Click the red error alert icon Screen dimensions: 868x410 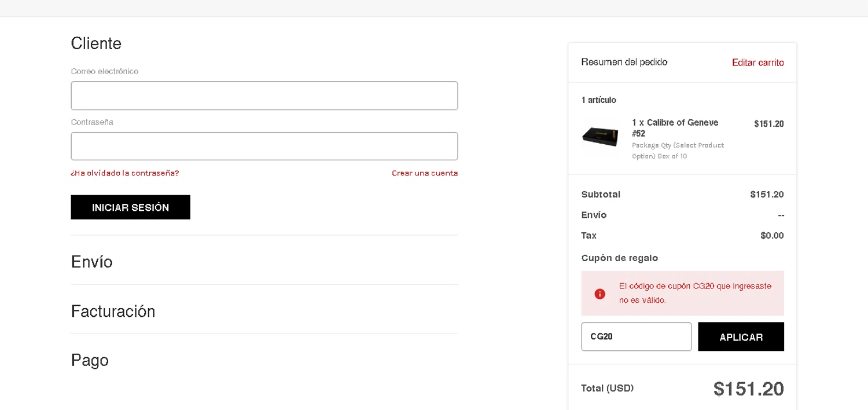pyautogui.click(x=599, y=294)
